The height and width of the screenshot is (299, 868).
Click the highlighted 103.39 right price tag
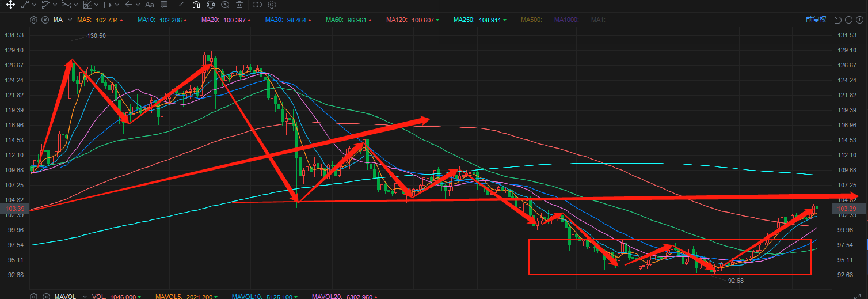click(x=850, y=209)
